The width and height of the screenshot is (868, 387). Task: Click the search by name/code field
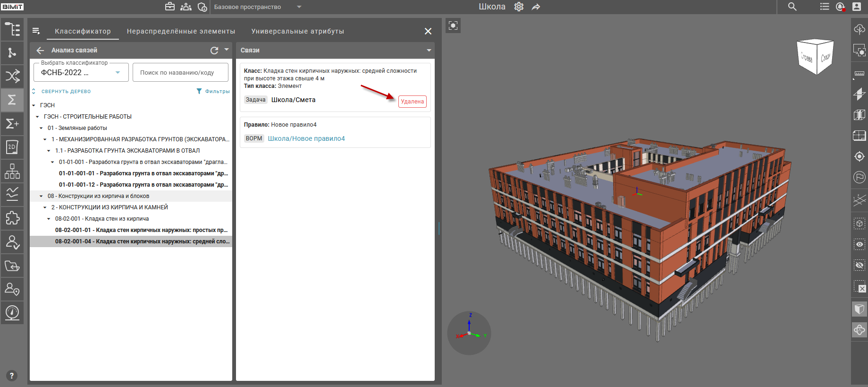[x=180, y=73]
